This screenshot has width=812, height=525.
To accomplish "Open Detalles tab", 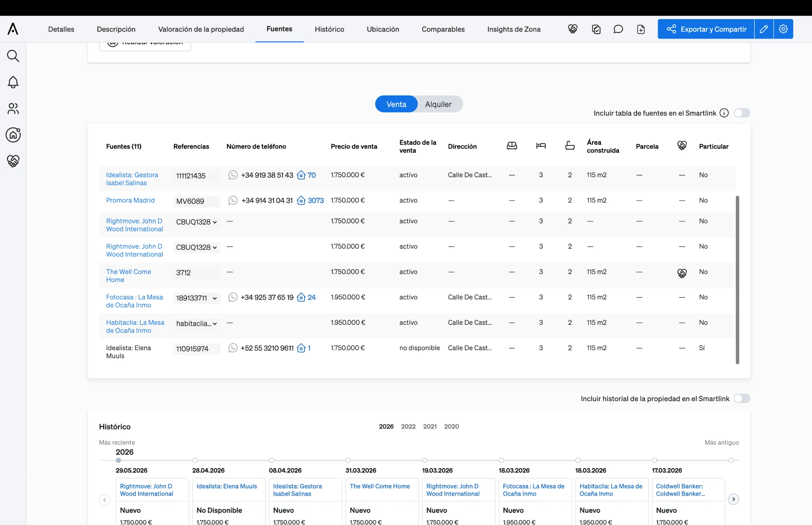I will (x=61, y=29).
